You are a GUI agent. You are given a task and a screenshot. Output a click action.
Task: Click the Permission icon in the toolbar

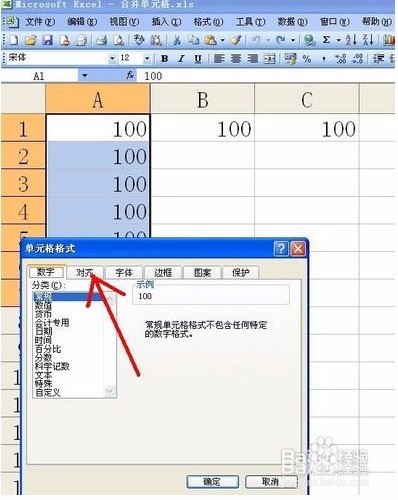click(64, 40)
